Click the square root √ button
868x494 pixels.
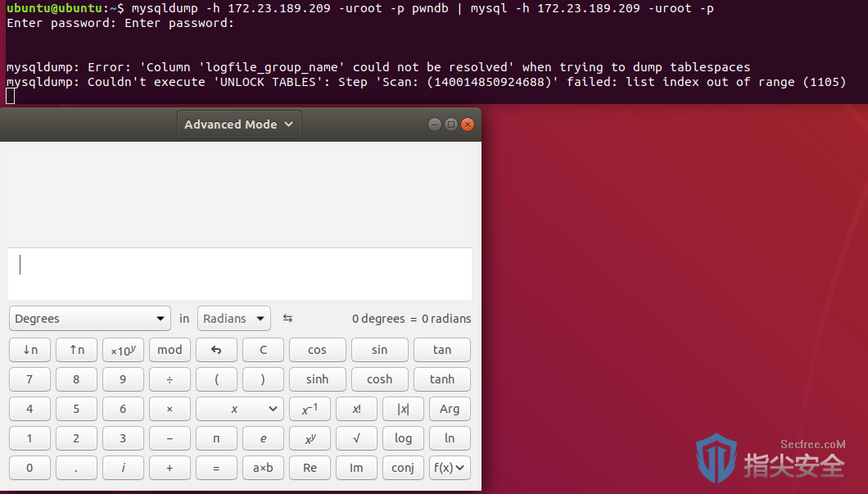356,438
